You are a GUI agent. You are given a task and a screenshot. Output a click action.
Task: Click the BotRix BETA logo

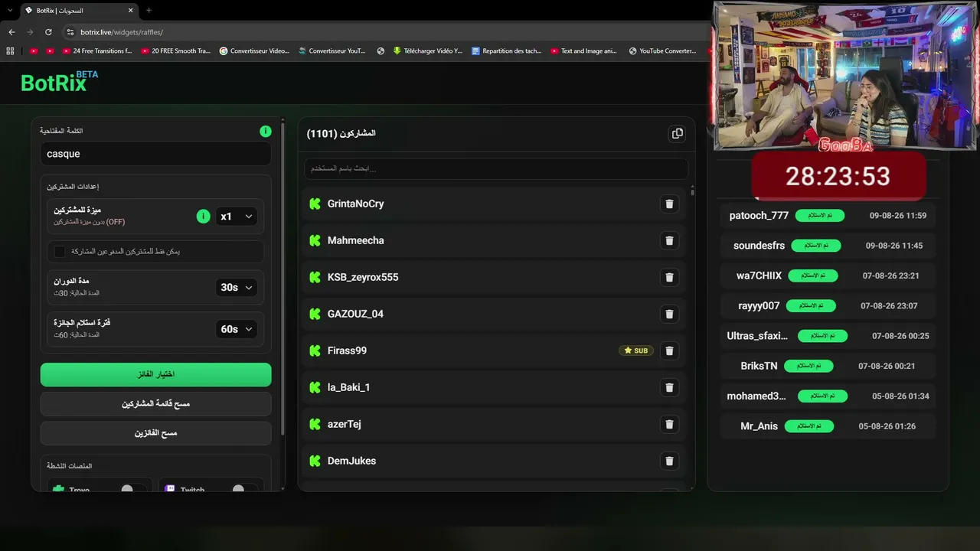coord(60,82)
